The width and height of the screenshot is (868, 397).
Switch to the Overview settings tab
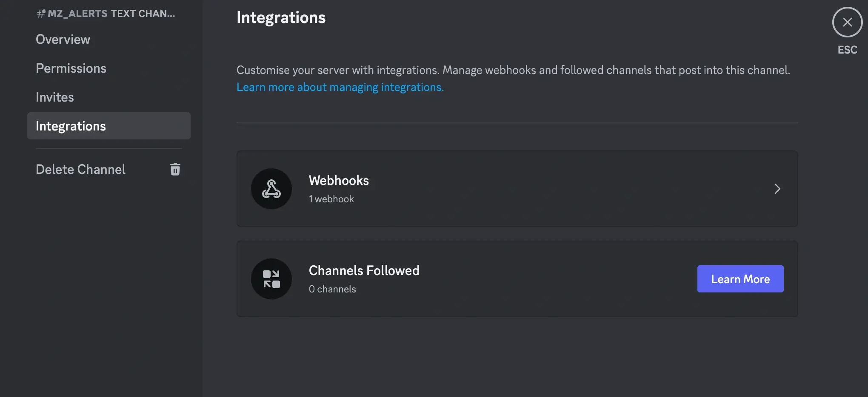click(x=63, y=39)
